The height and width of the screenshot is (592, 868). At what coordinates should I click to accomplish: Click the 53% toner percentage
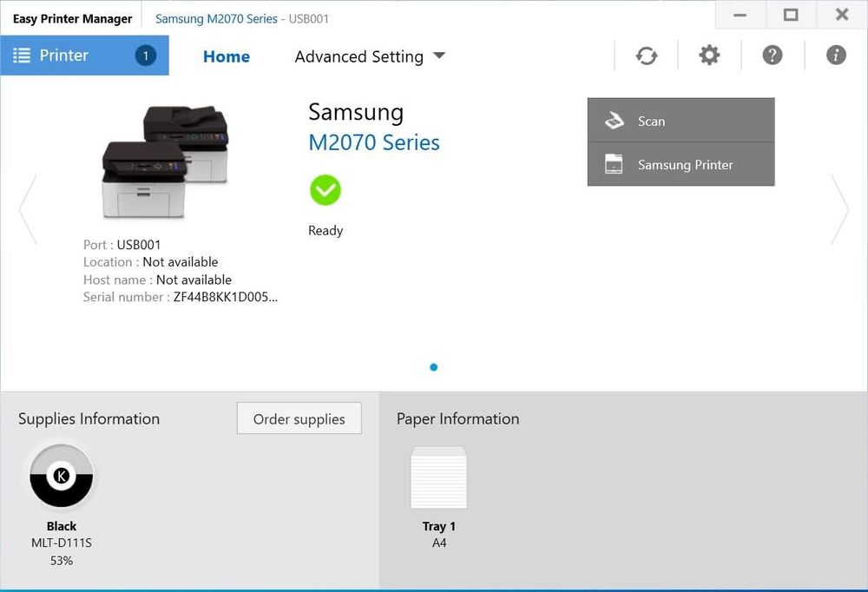tap(62, 561)
